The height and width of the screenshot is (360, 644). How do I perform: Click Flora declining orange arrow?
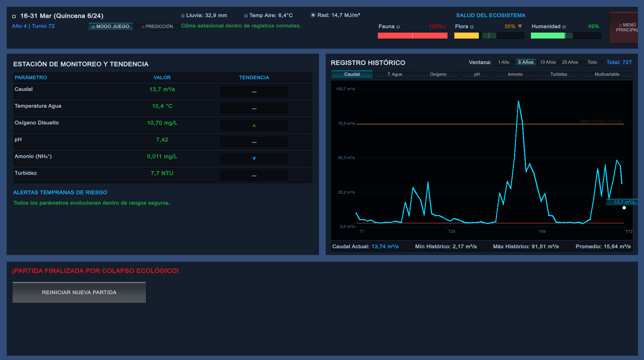click(520, 26)
